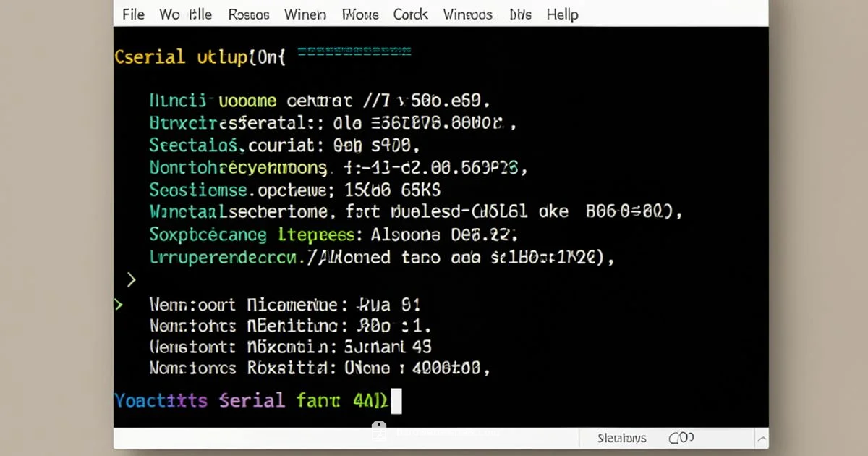Click the yellow prompt arrow above Wenmoort

[131, 279]
